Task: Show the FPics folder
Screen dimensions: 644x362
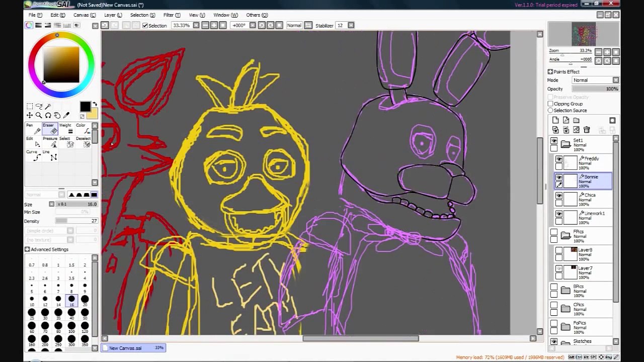Action: pos(554,232)
